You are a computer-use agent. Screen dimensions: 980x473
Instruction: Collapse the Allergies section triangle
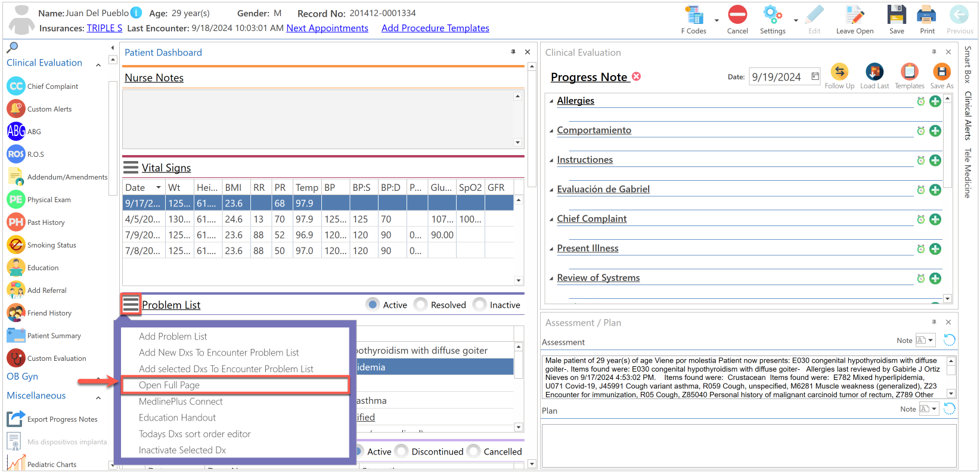pos(551,101)
